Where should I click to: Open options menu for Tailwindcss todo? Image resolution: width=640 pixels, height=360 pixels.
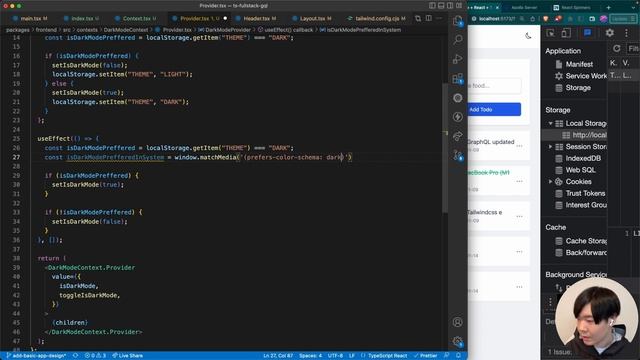coord(519,216)
